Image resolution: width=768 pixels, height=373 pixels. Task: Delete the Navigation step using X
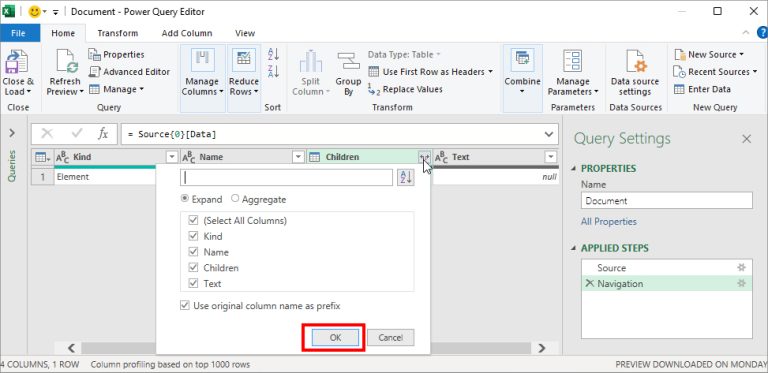click(x=589, y=283)
